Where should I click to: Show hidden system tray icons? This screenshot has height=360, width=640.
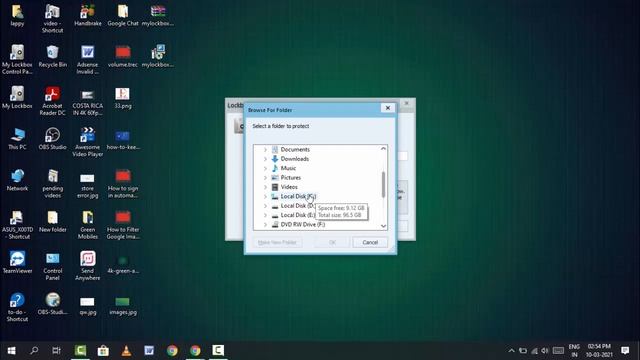click(x=511, y=350)
